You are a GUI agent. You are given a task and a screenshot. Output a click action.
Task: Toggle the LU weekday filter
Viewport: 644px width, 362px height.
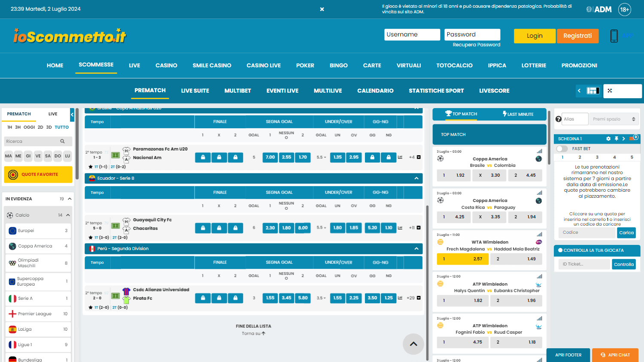coord(67,156)
